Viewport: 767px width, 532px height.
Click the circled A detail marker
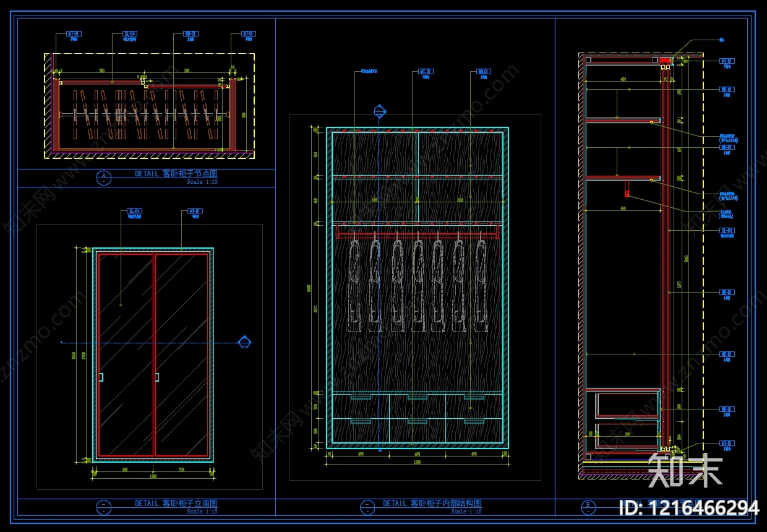pos(104,178)
